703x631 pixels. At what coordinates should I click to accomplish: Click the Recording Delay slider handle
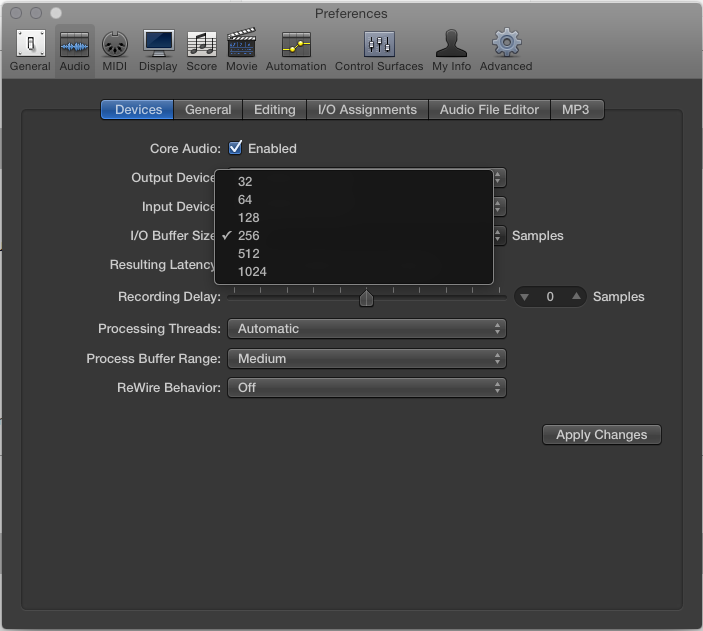click(366, 298)
